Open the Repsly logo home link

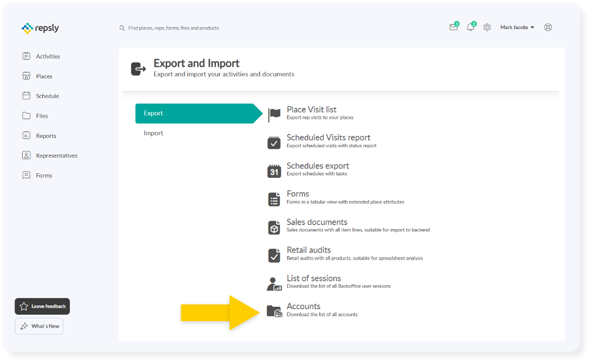40,28
